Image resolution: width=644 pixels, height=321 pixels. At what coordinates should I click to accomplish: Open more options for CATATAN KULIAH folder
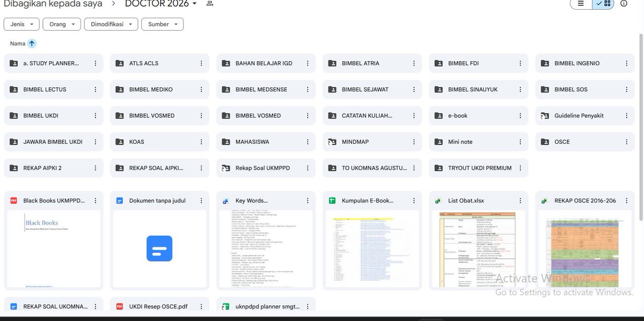[x=414, y=116]
